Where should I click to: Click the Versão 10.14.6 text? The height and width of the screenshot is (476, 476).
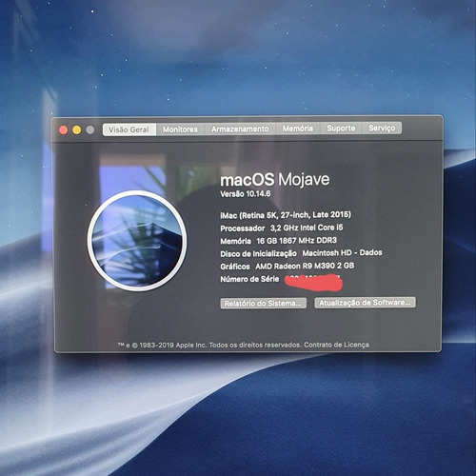coord(246,194)
